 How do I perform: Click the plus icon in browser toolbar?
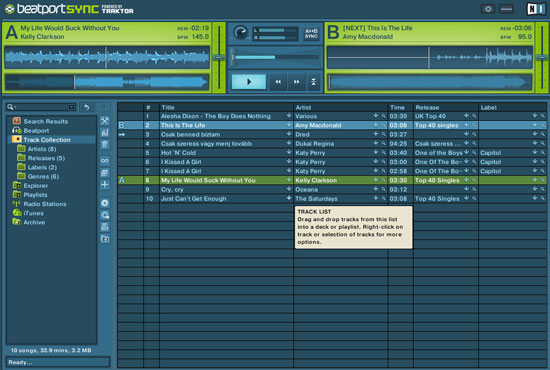pyautogui.click(x=105, y=184)
